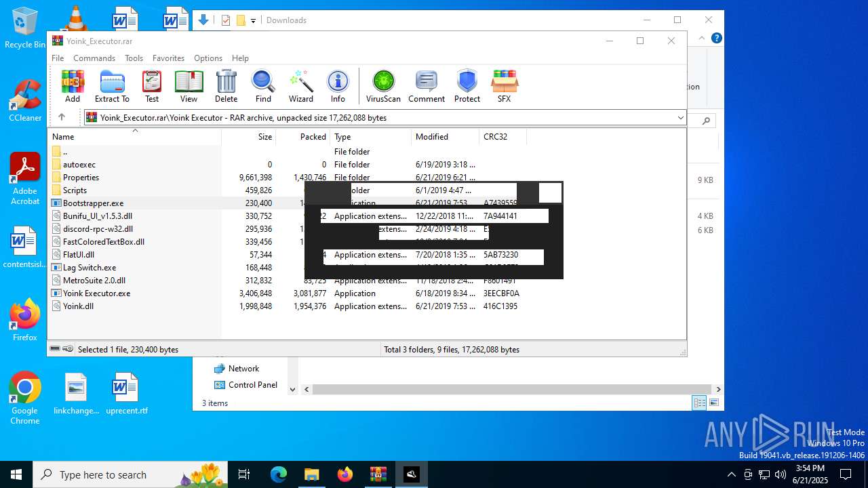
Task: Open linkchange desktop image file
Action: [x=76, y=394]
